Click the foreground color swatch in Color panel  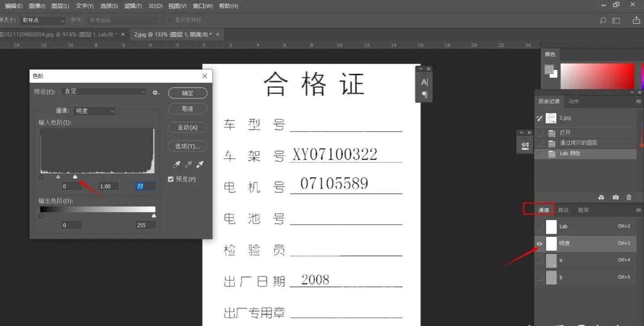coord(548,69)
